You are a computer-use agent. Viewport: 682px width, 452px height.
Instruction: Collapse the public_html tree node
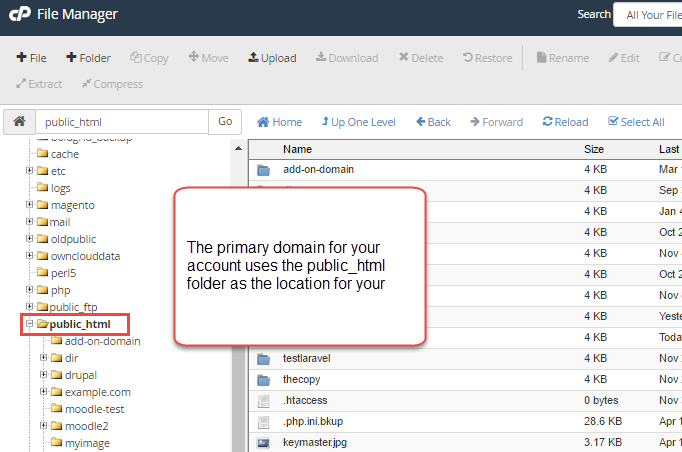coord(30,324)
